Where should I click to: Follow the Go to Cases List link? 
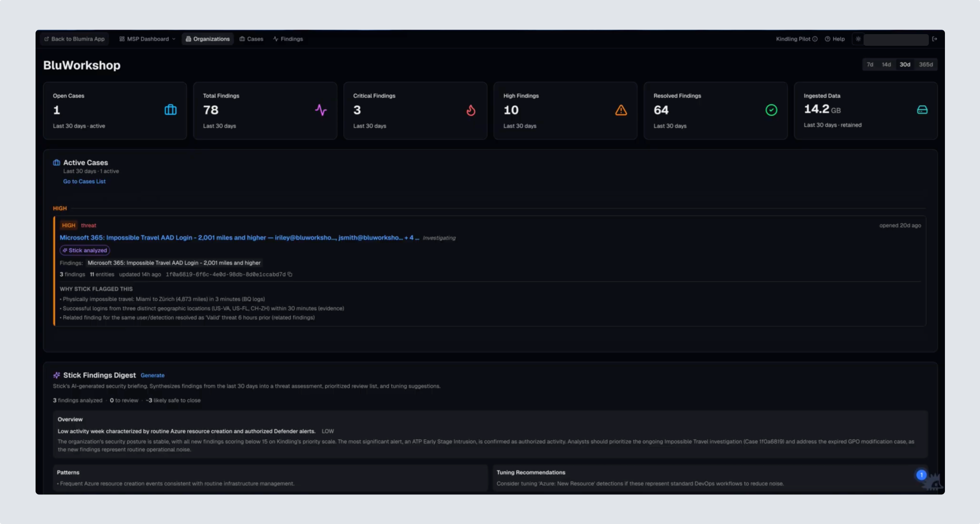click(84, 181)
